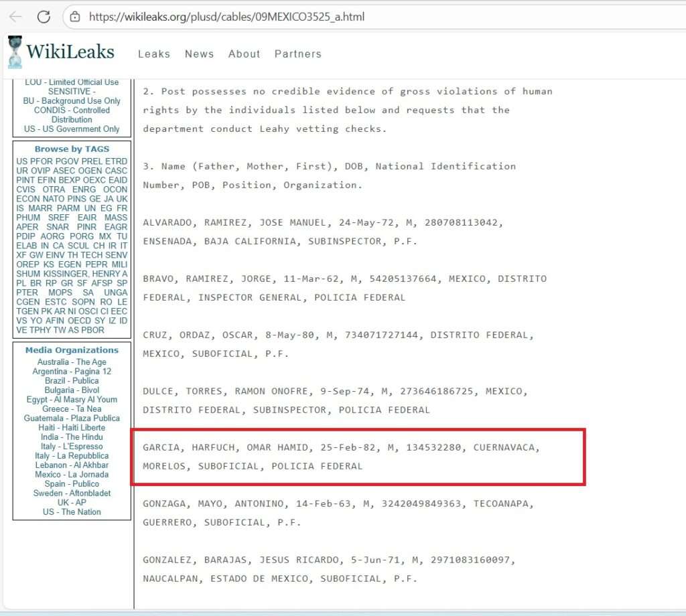
Task: Click the address bar URL field
Action: tap(228, 17)
